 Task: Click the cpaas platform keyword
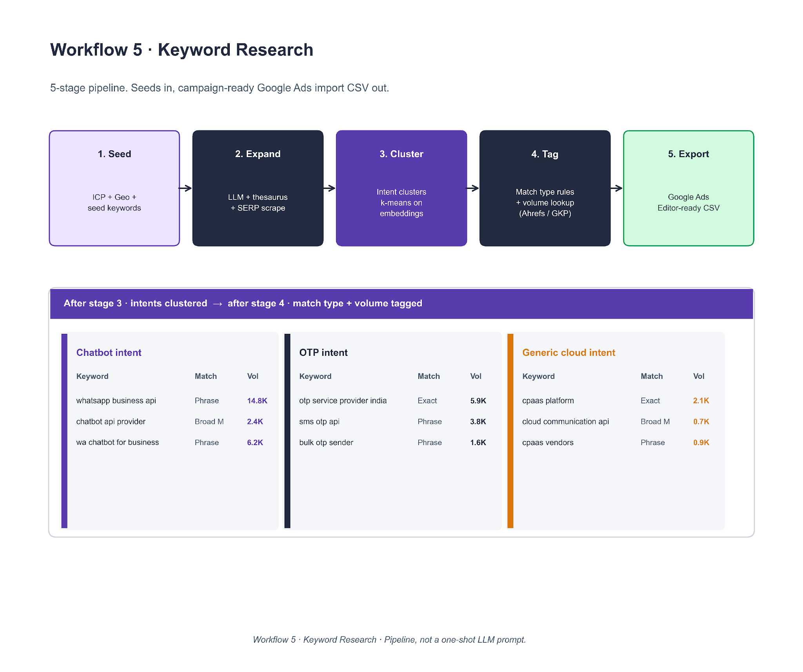pyautogui.click(x=548, y=400)
